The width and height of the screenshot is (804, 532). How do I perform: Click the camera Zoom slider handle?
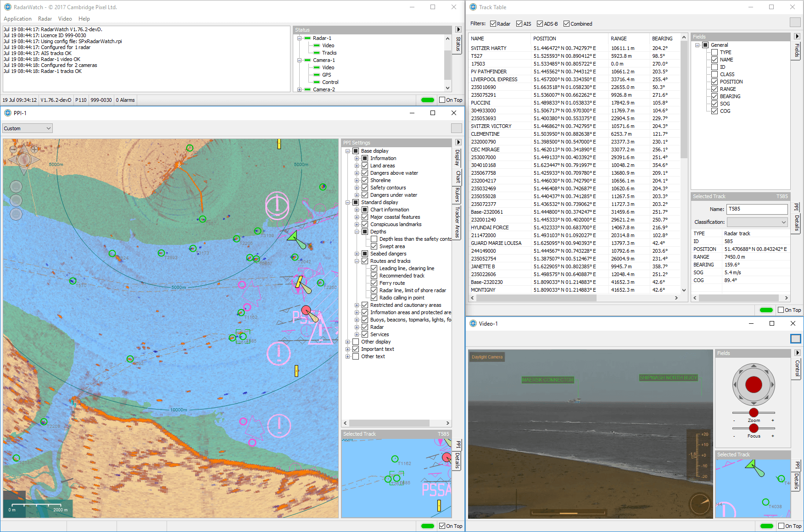(x=754, y=413)
